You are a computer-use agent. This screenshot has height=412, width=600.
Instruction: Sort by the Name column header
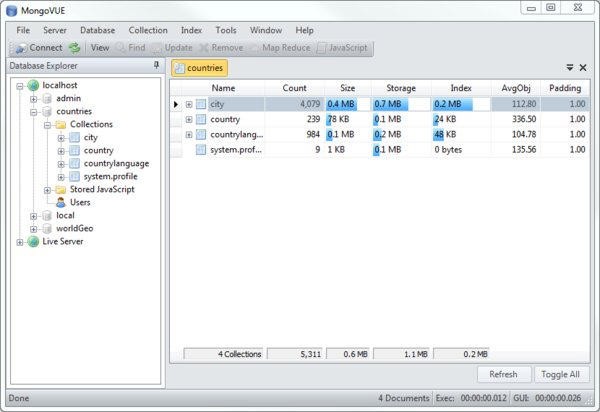(223, 88)
